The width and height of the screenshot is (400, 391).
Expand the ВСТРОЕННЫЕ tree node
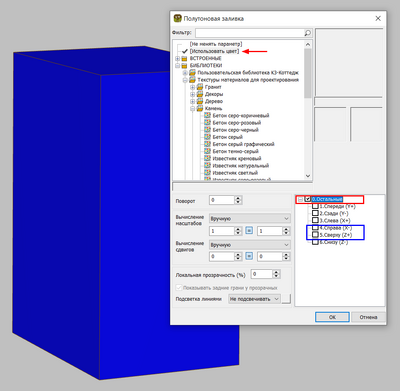(177, 58)
